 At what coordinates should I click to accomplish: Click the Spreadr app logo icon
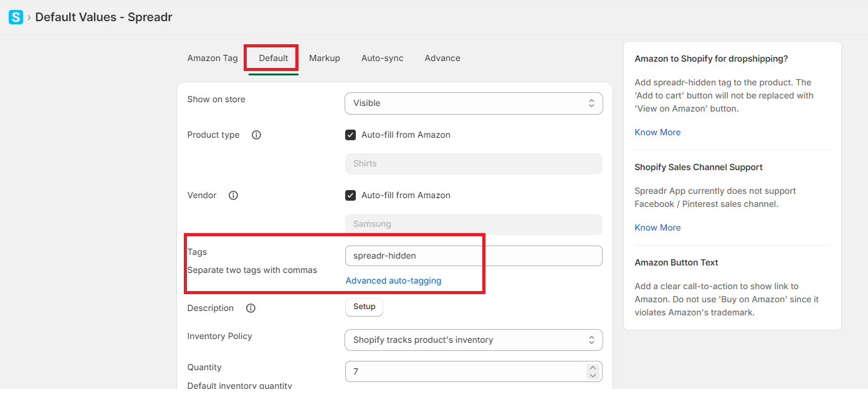point(16,17)
